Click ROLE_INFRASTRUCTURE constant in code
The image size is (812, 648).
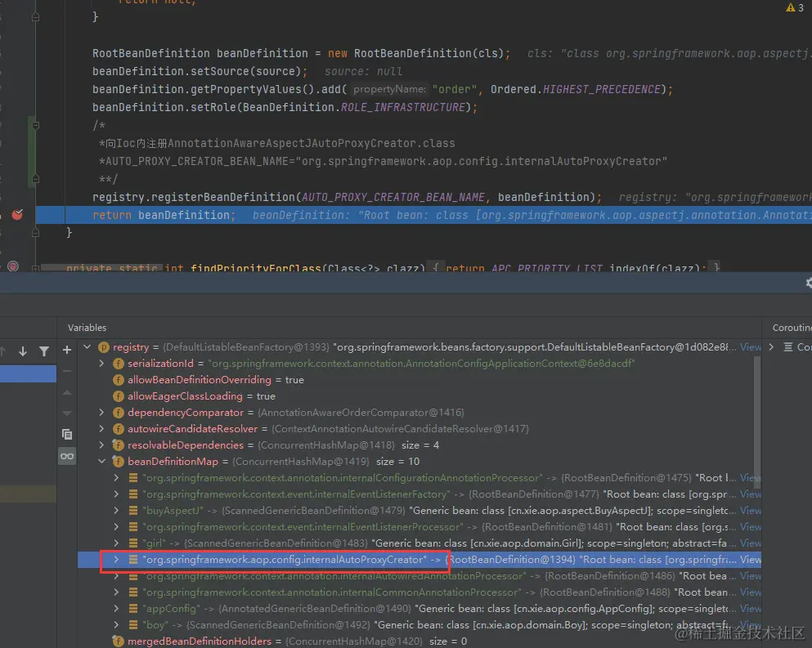[x=403, y=107]
